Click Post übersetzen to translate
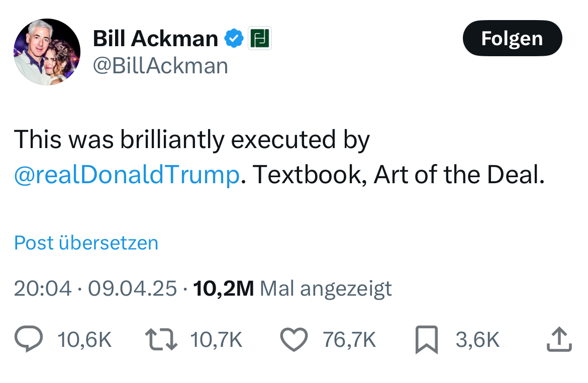Image resolution: width=588 pixels, height=383 pixels. coord(86,242)
